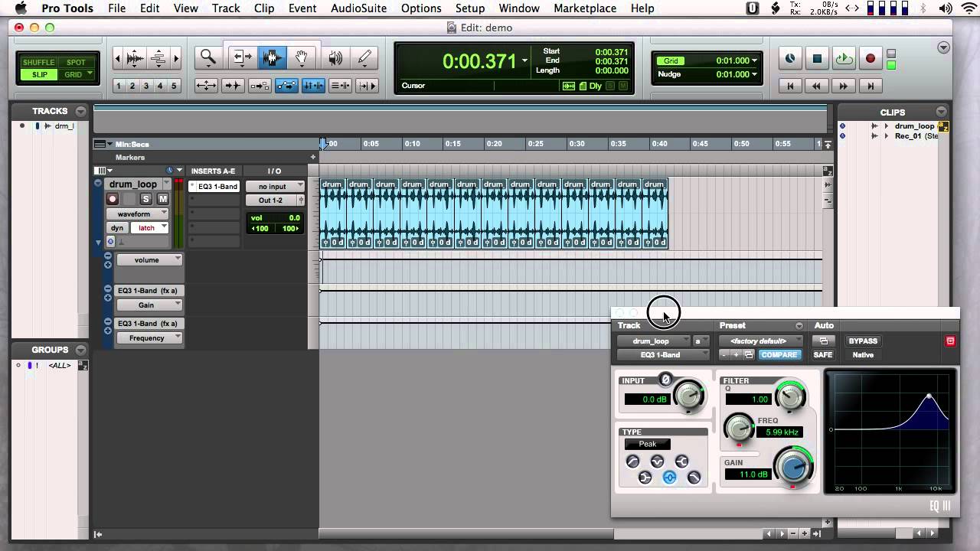Open the EQ3 1-Band plug-in selector

(663, 355)
